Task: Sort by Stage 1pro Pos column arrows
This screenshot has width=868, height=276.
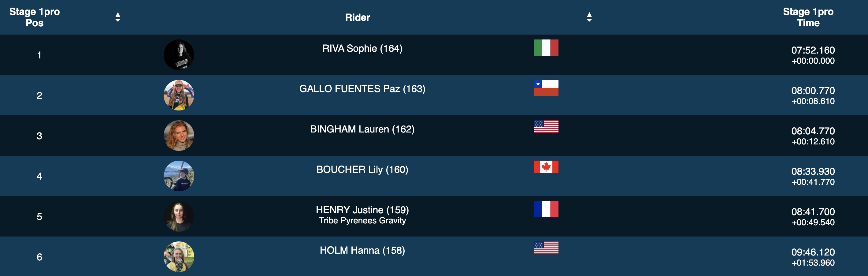Action: 117,17
